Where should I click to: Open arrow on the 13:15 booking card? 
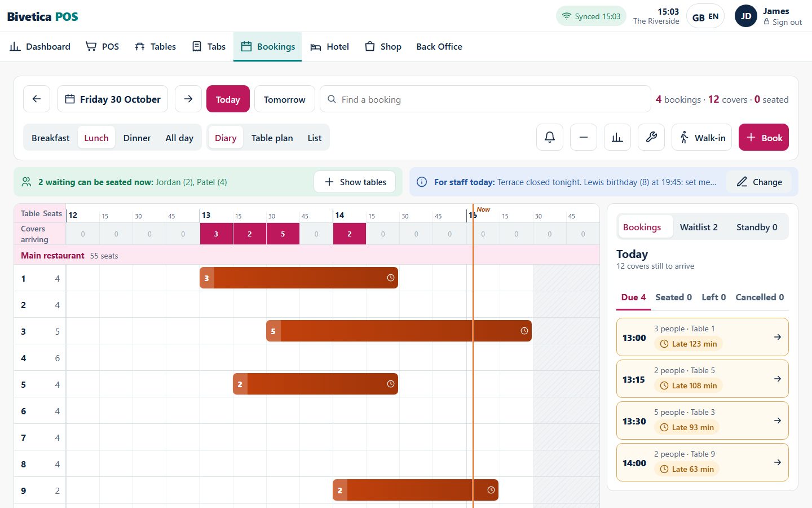point(778,379)
